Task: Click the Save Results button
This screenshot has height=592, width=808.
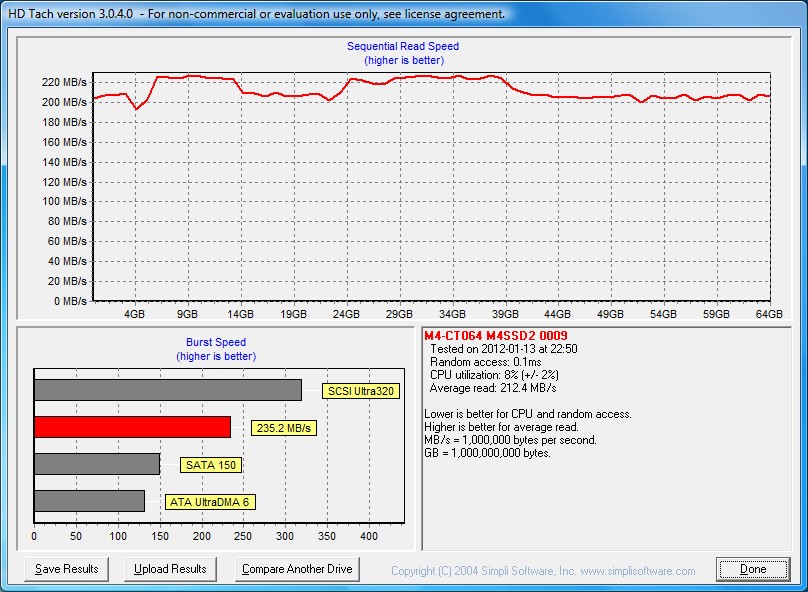Action: [x=66, y=569]
